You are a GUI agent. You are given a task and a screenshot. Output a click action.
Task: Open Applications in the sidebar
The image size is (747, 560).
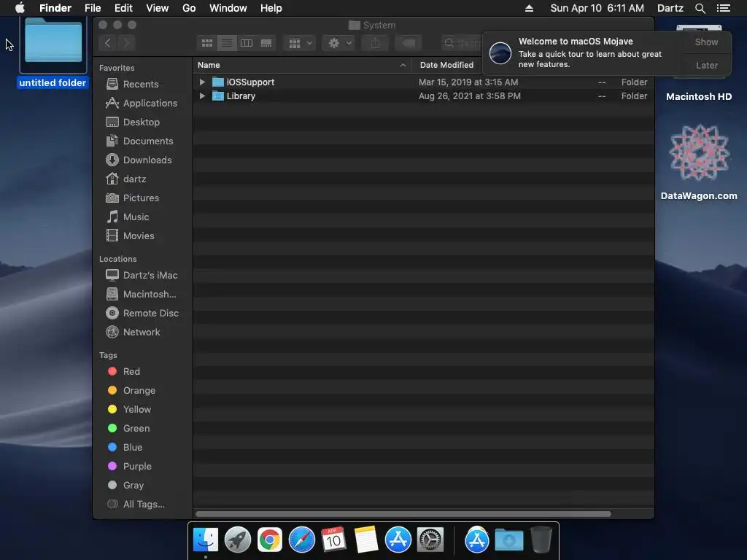pyautogui.click(x=150, y=103)
